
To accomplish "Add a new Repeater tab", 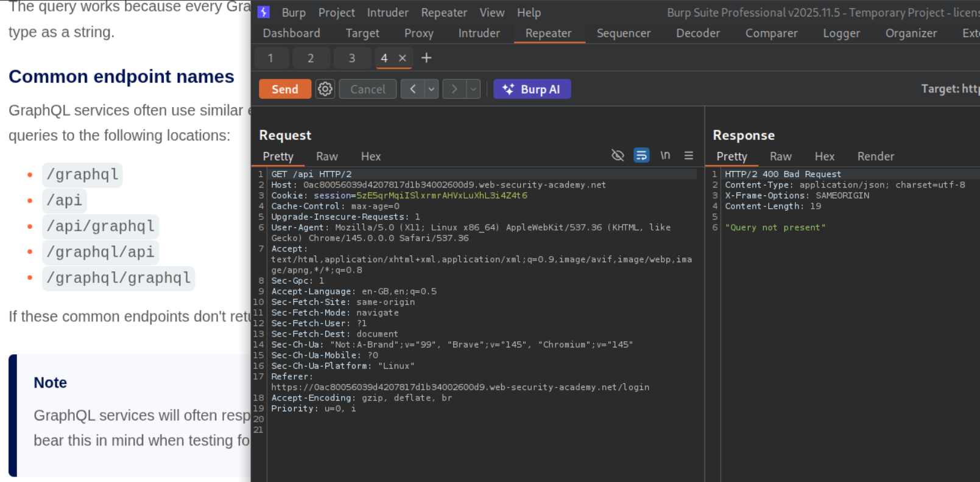I will pos(426,58).
